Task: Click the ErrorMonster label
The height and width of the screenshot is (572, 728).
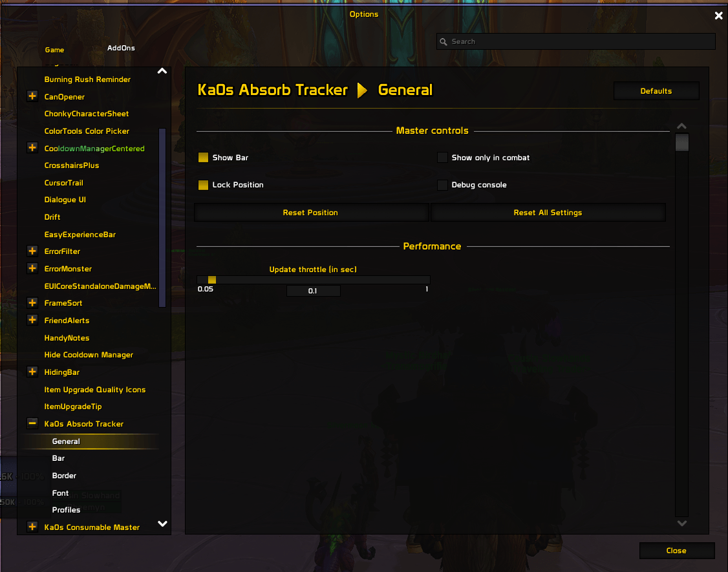Action: [68, 269]
